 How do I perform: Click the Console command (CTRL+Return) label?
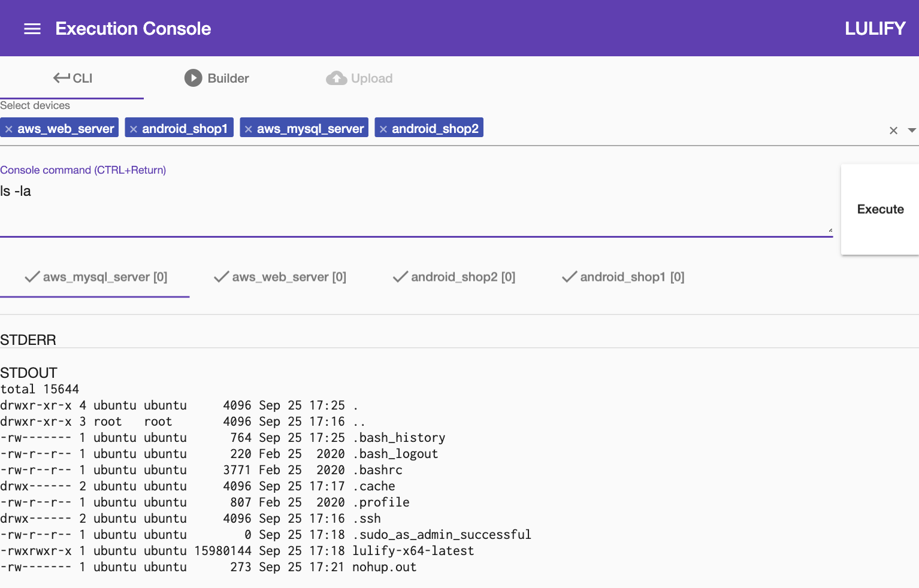83,170
